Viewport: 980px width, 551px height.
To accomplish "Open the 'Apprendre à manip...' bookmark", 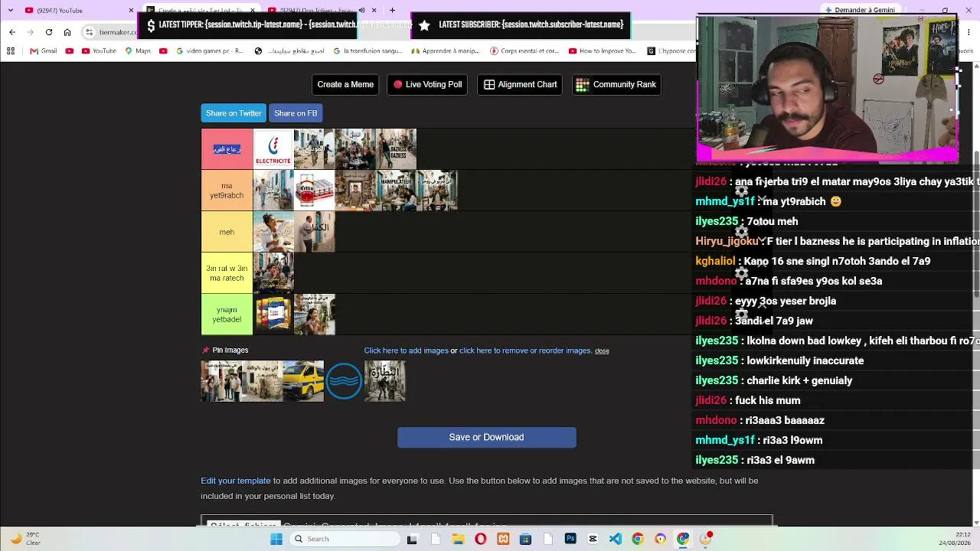I will [x=446, y=51].
